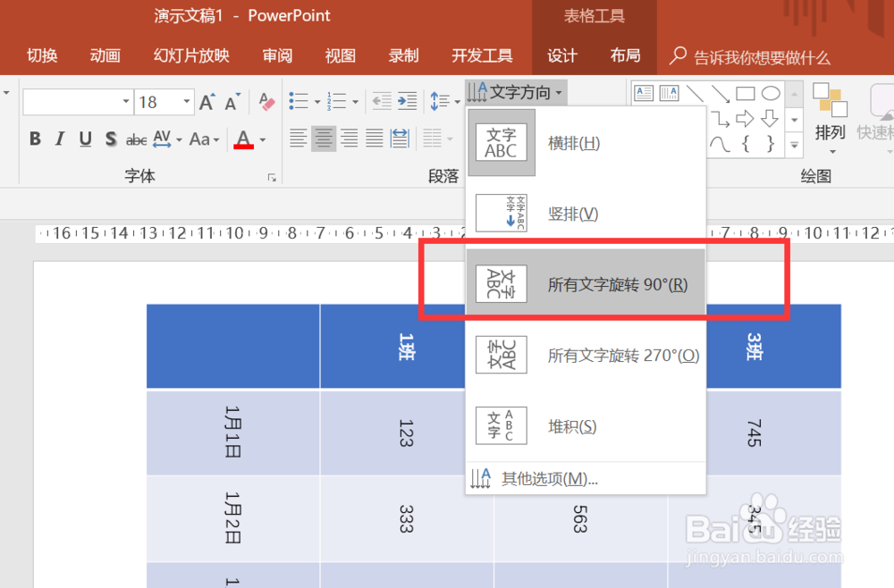Select 堆积(S) stacked text option
The width and height of the screenshot is (894, 588).
click(x=586, y=425)
